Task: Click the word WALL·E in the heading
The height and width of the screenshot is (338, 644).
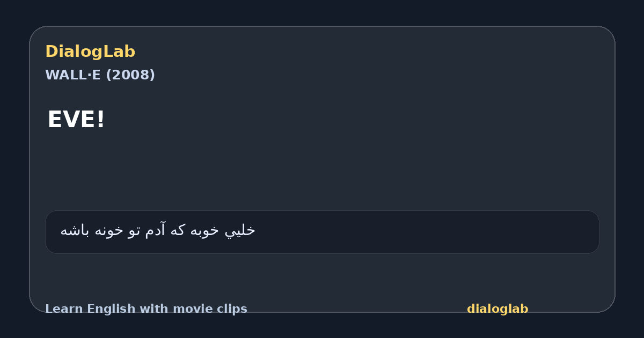Action: 73,75
